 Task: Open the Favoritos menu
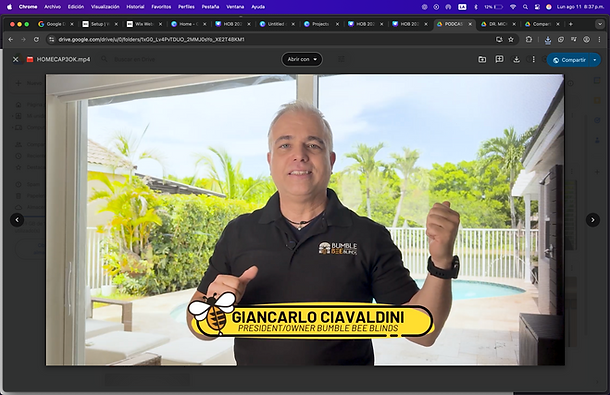(161, 7)
